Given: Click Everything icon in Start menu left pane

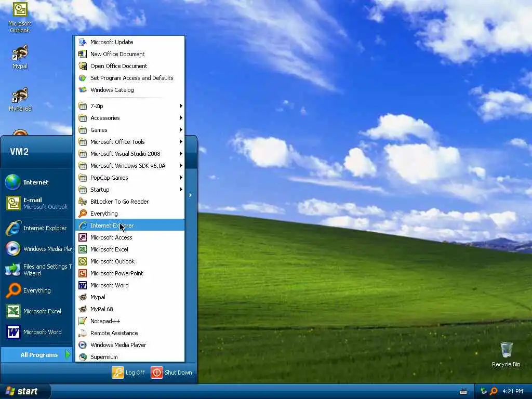Looking at the screenshot, I should click(x=13, y=290).
